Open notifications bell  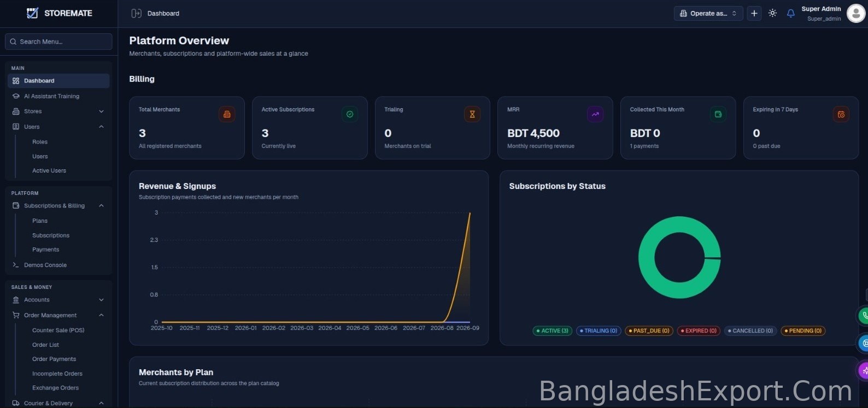[x=790, y=13]
